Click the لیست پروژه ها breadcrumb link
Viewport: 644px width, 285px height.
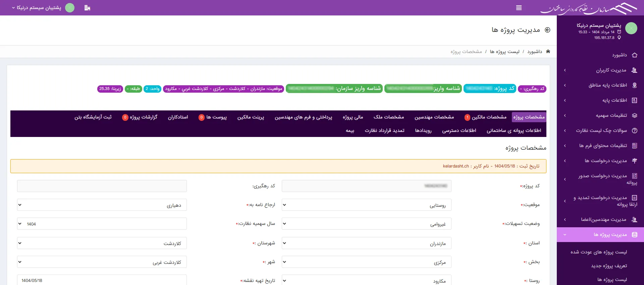coord(504,51)
